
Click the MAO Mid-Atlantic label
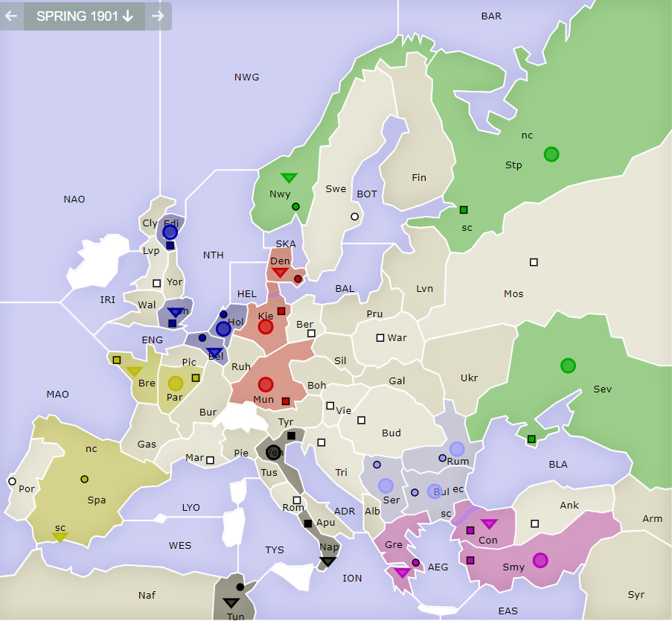pyautogui.click(x=57, y=395)
